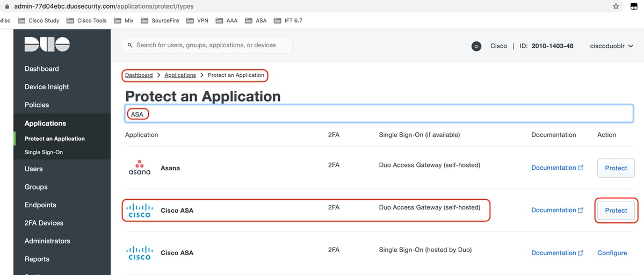Open 2FA Devices in sidebar
This screenshot has width=644, height=275.
click(44, 223)
